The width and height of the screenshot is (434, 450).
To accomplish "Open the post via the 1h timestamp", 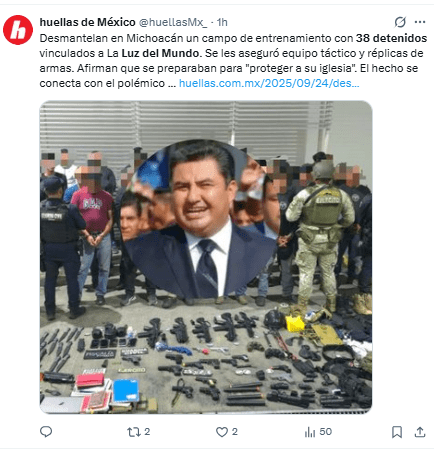I will tap(222, 22).
